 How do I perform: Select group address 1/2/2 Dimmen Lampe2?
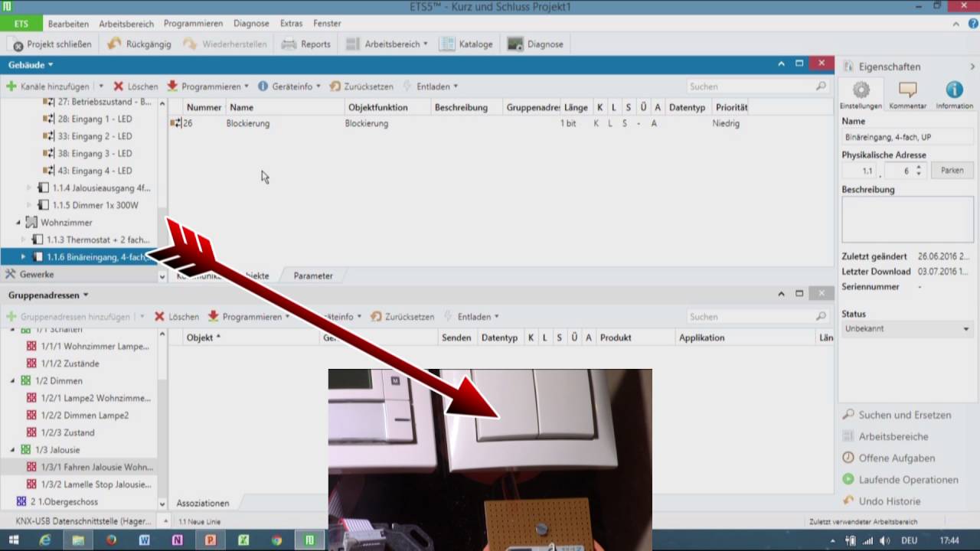click(x=77, y=416)
